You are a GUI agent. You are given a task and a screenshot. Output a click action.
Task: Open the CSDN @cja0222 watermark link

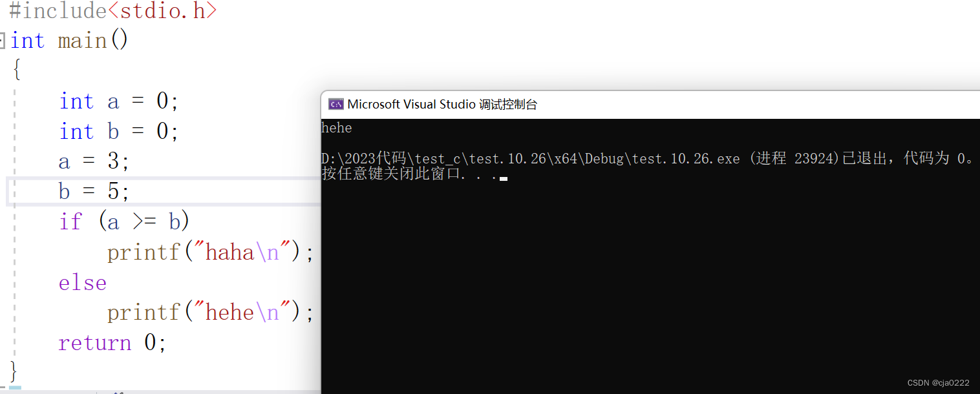937,382
